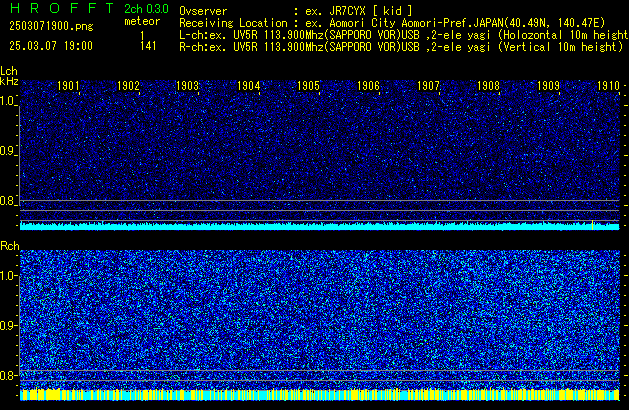This screenshot has width=629, height=410.
Task: Click the 1901 time marker
Action: click(68, 86)
